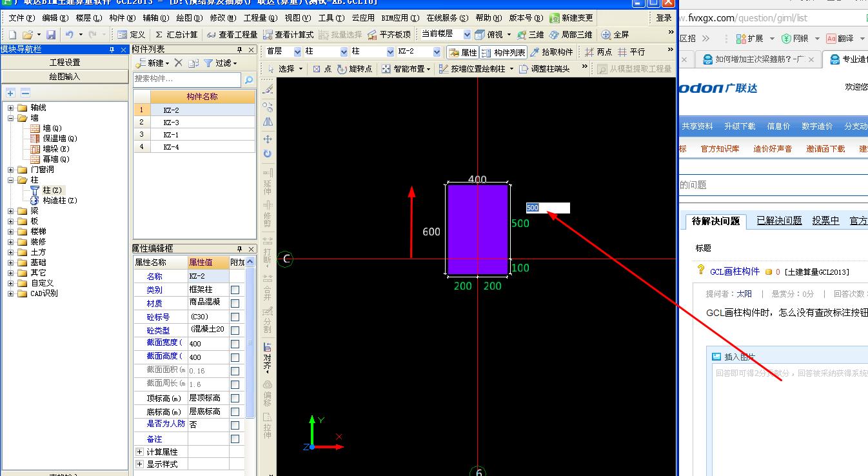Select the 平行 parallel axis tool

[x=631, y=52]
